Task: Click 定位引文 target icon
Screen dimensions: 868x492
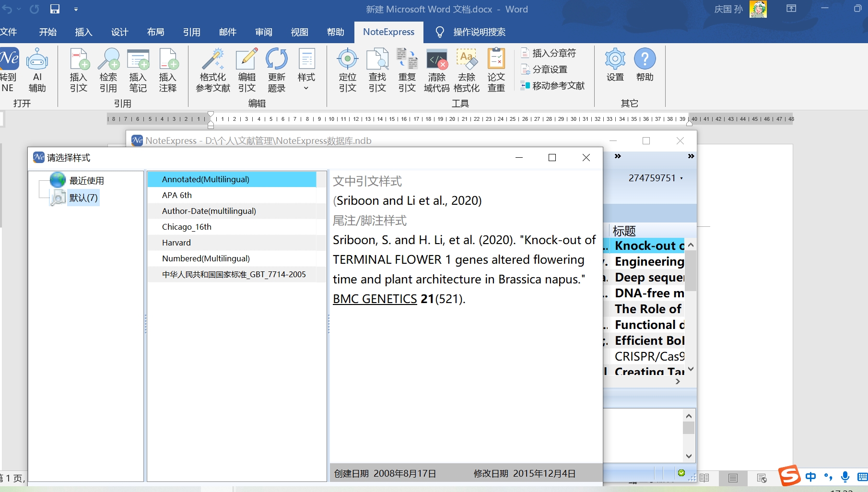Action: pos(348,70)
